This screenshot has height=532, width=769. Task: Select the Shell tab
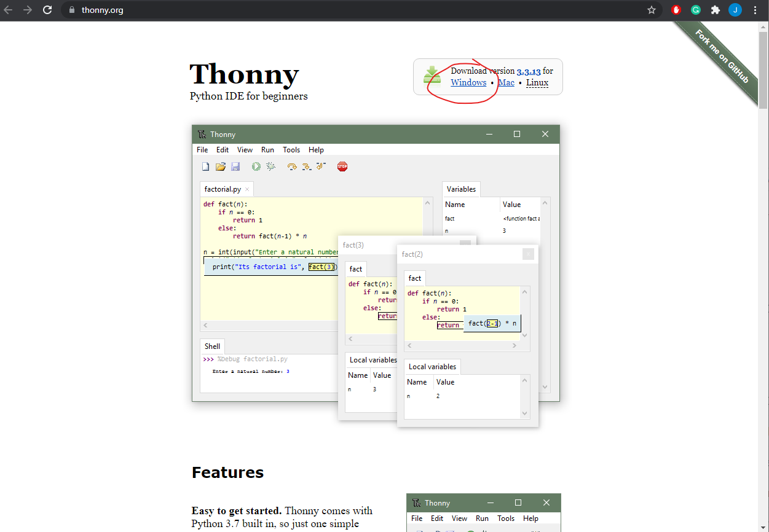[212, 346]
